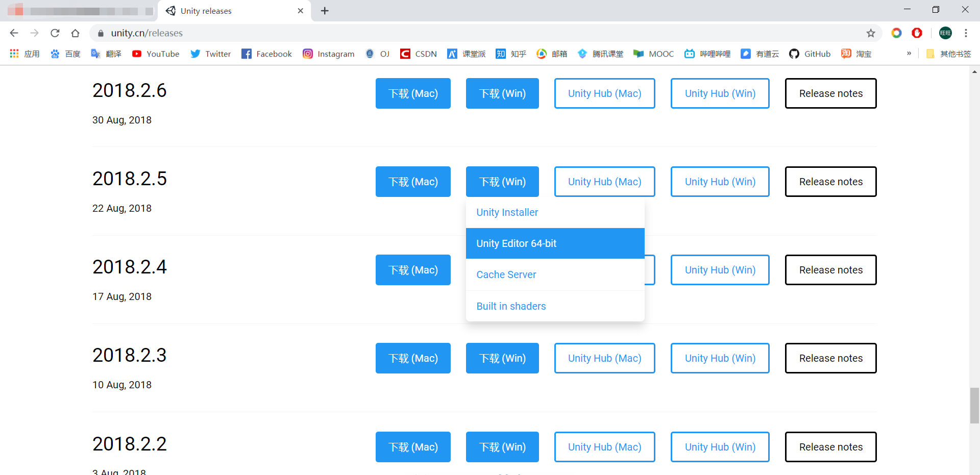Open 下载 (Win) dropdown for 2018.2.6
Image resolution: width=980 pixels, height=475 pixels.
point(502,93)
